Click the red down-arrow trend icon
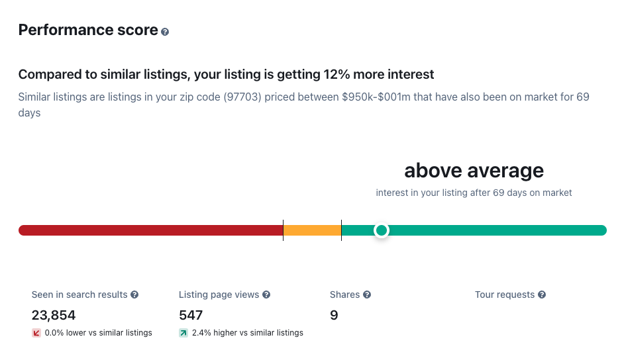The height and width of the screenshot is (364, 624). [x=36, y=333]
